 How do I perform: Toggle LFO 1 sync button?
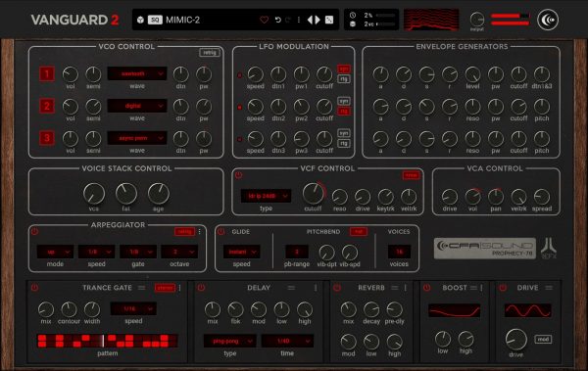pos(344,69)
